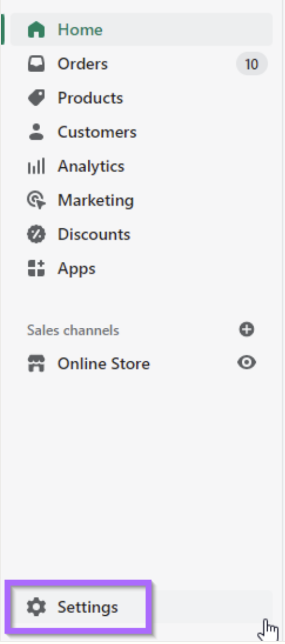Open the Online Store label
This screenshot has height=644, width=285.
pyautogui.click(x=104, y=364)
